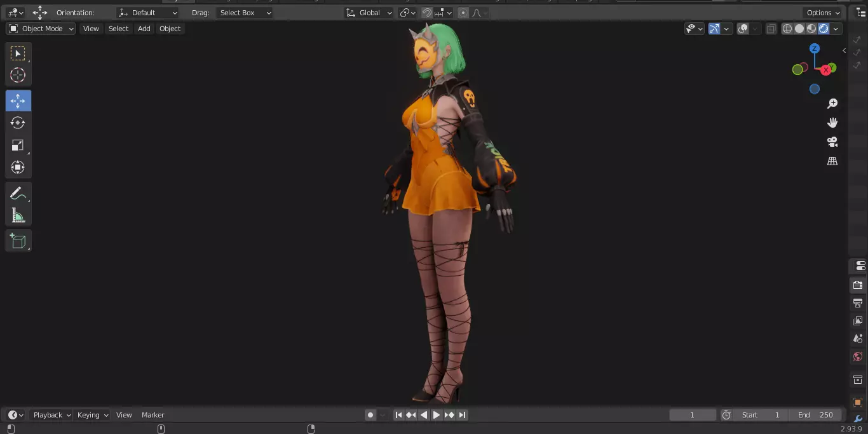This screenshot has height=434, width=868.
Task: Open the Select menu
Action: pos(118,29)
